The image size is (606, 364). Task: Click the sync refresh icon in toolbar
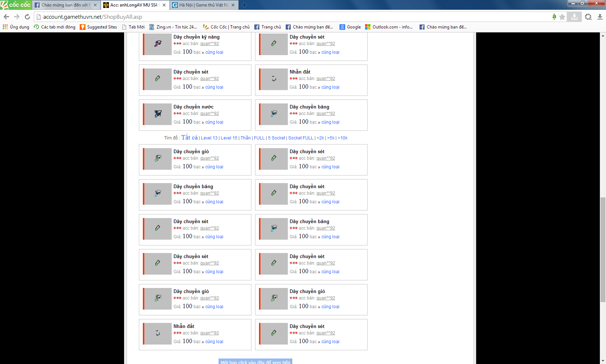tap(588, 17)
